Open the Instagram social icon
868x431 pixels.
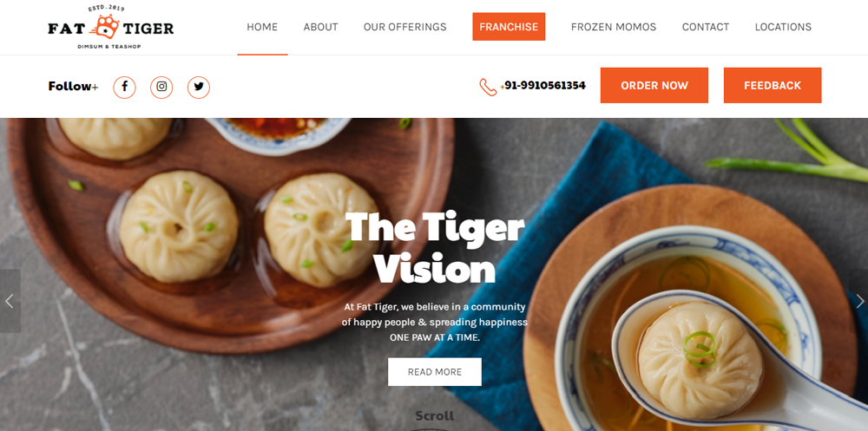[x=161, y=87]
